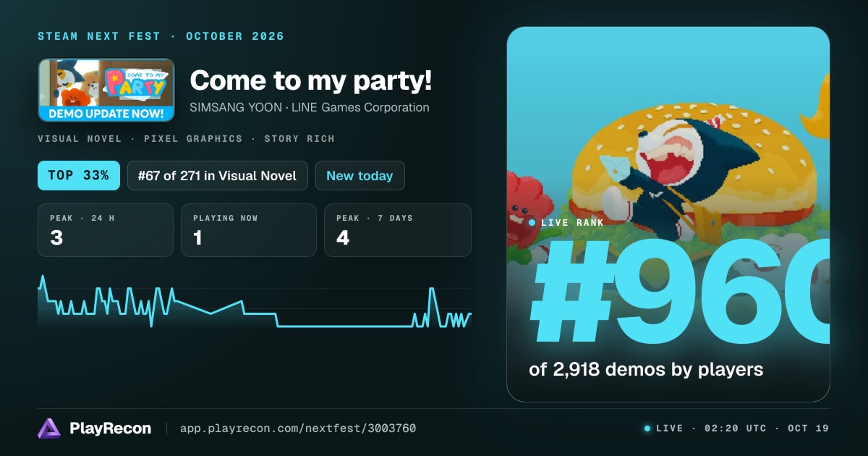The image size is (868, 456).
Task: Click the New today badge
Action: [x=359, y=175]
